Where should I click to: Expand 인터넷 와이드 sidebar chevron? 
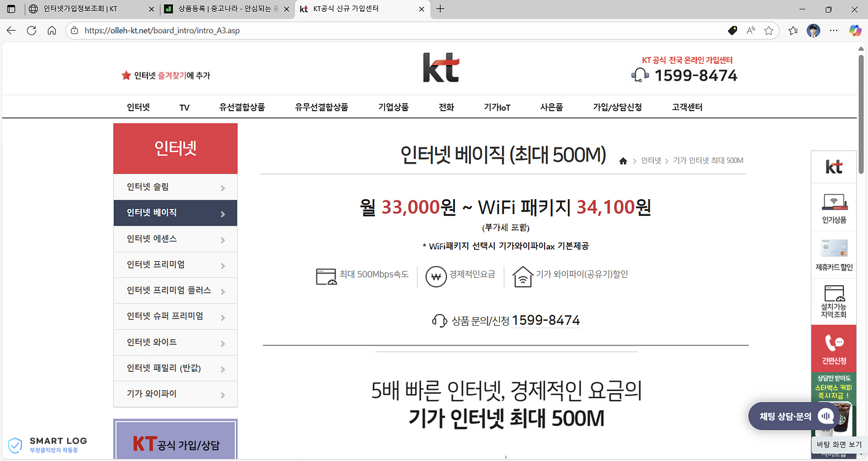click(223, 343)
